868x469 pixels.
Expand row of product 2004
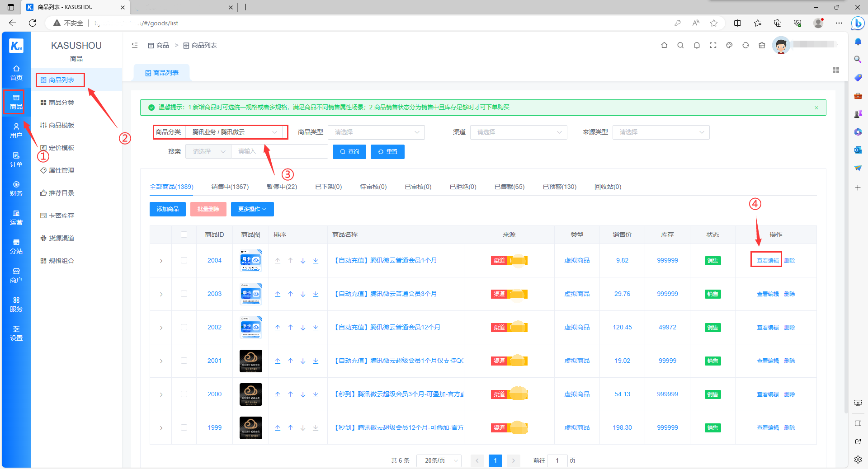click(x=161, y=261)
